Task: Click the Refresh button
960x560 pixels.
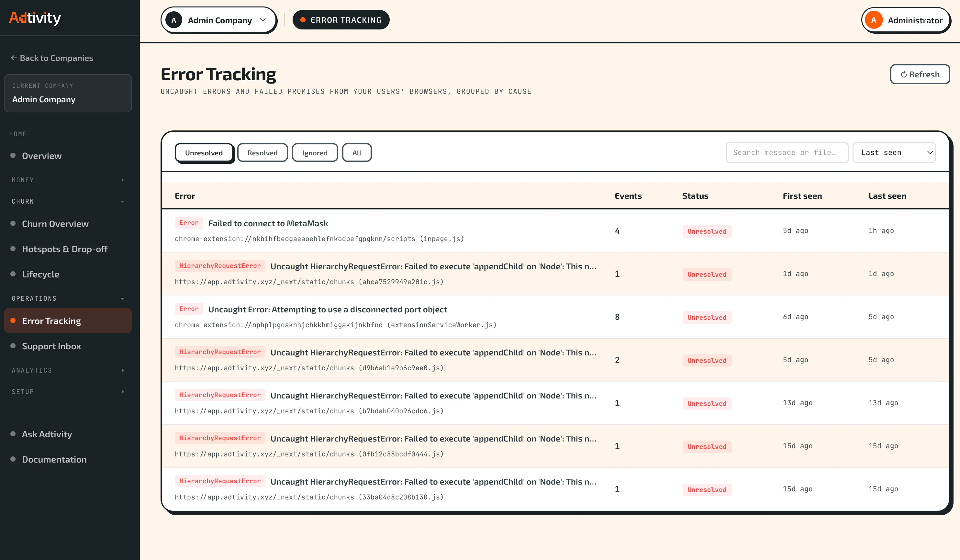Action: coord(920,74)
